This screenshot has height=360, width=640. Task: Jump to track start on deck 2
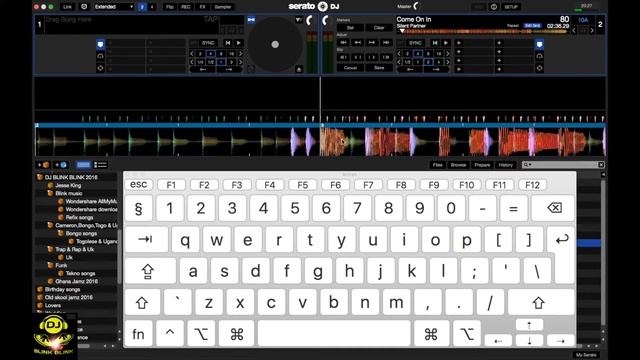tap(435, 43)
